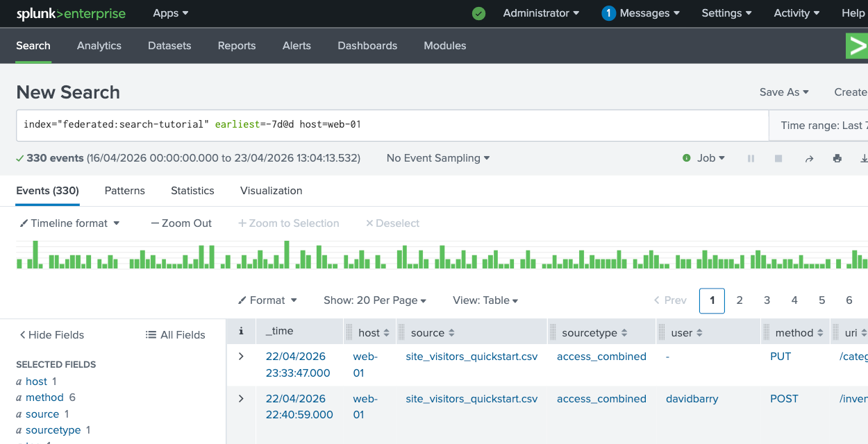
Task: Stop the search job
Action: tap(778, 158)
